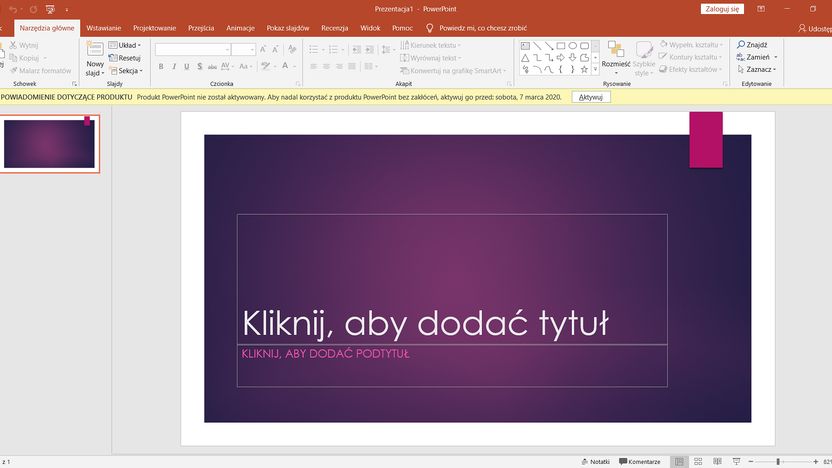Open columns dropdown in Akapit
The height and width of the screenshot is (468, 832).
tap(370, 66)
